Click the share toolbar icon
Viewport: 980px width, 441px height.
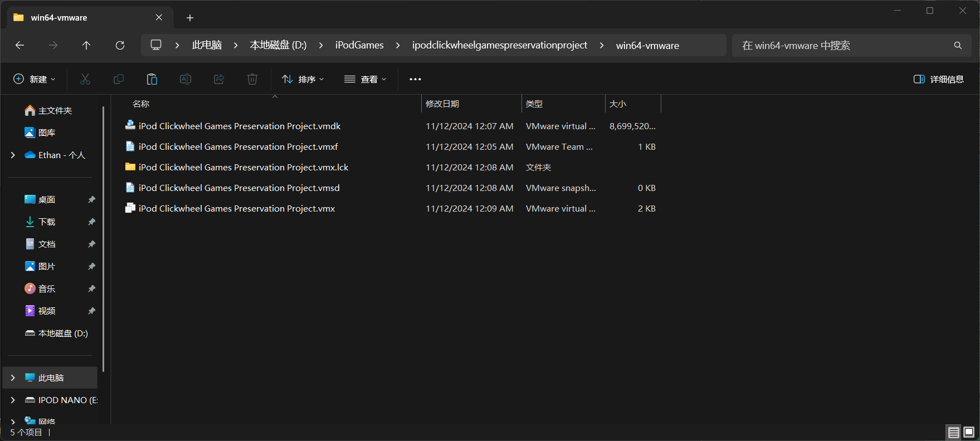click(x=219, y=79)
